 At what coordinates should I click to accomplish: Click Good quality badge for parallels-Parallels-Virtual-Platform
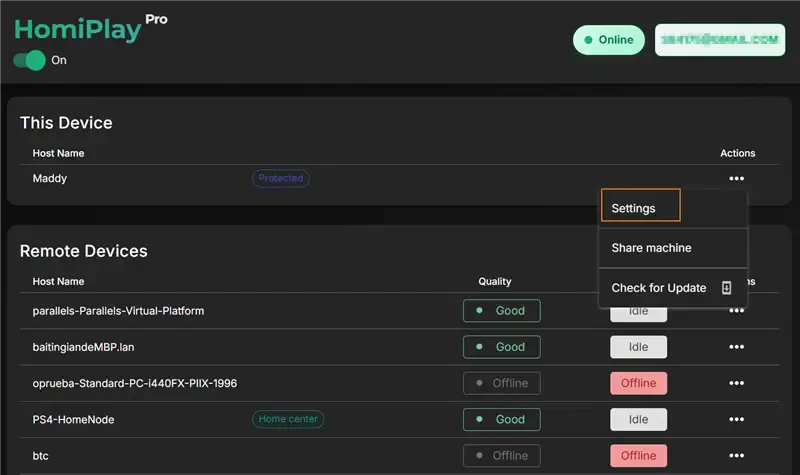click(x=502, y=311)
